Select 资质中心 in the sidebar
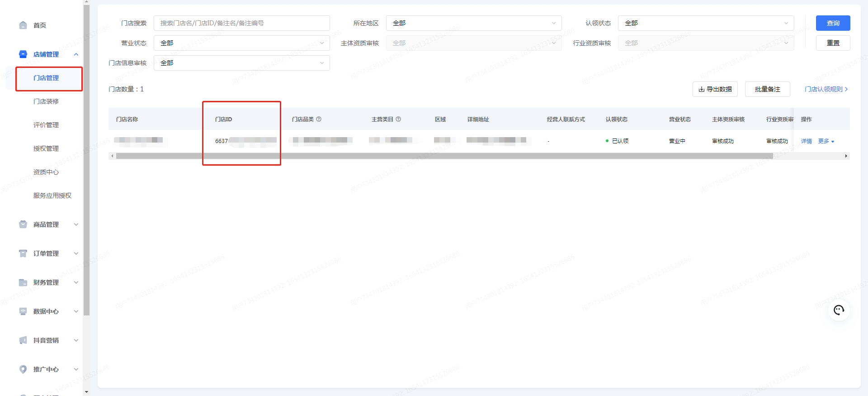868x396 pixels. click(46, 172)
